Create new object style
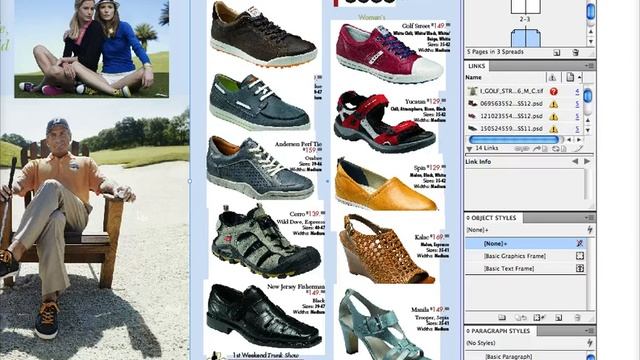The image size is (640, 360). point(558,318)
